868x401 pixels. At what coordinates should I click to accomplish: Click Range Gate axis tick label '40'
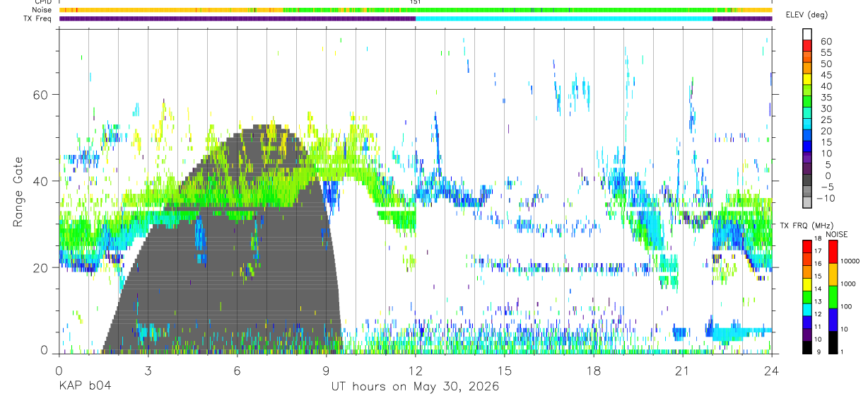[42, 181]
